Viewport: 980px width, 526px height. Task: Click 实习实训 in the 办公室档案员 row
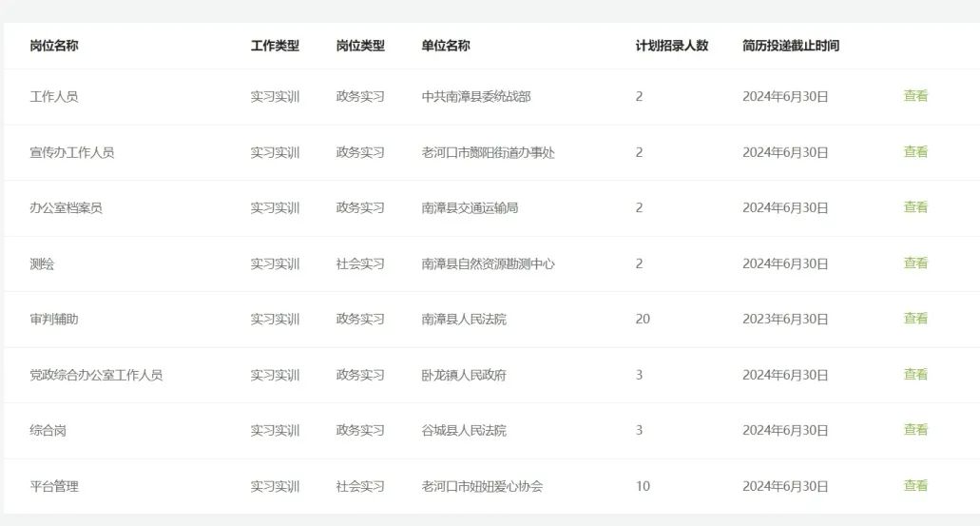275,207
